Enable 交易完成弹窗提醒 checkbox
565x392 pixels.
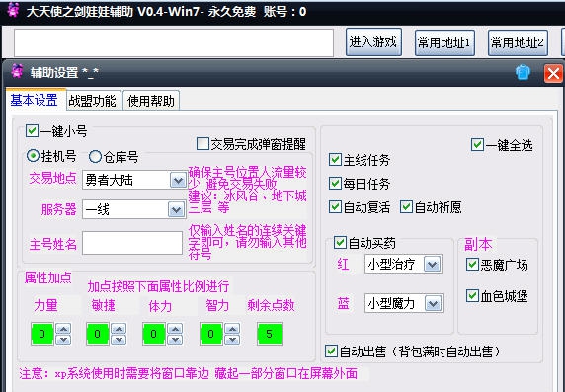click(202, 144)
